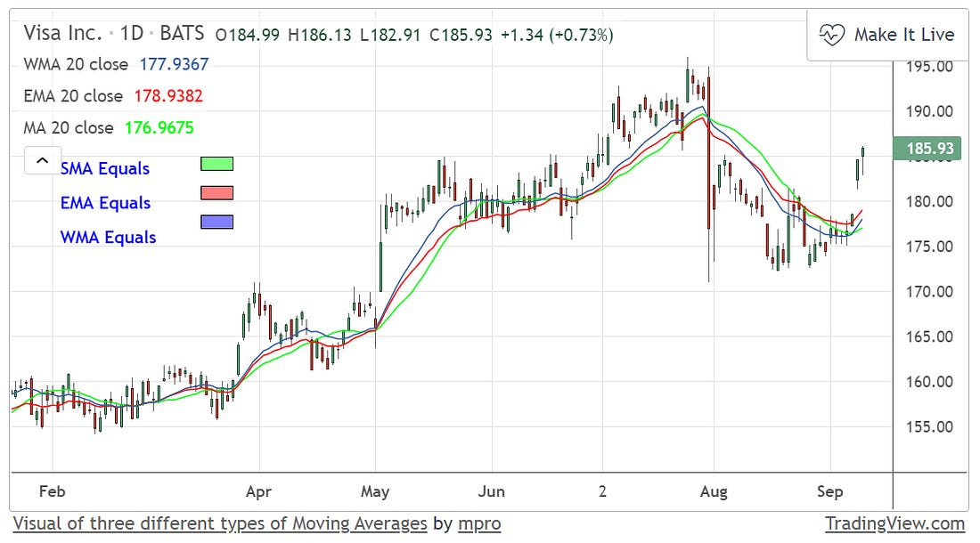Click the Feb label on time axis
The height and width of the screenshot is (543, 980).
pyautogui.click(x=52, y=492)
